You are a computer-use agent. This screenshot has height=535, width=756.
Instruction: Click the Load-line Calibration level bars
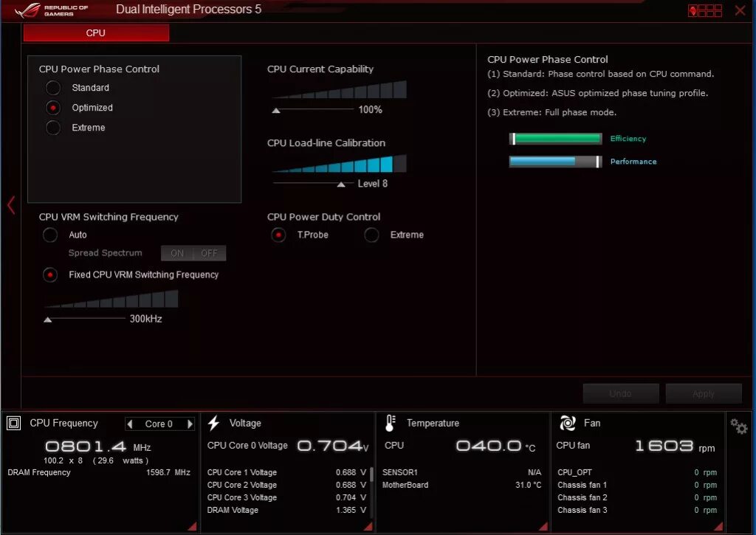(x=340, y=164)
